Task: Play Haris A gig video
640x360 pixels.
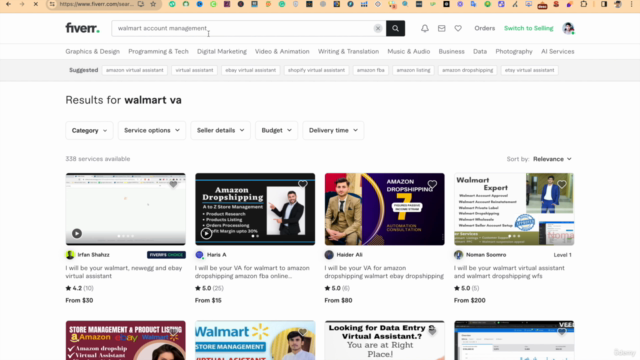Action: (x=206, y=233)
